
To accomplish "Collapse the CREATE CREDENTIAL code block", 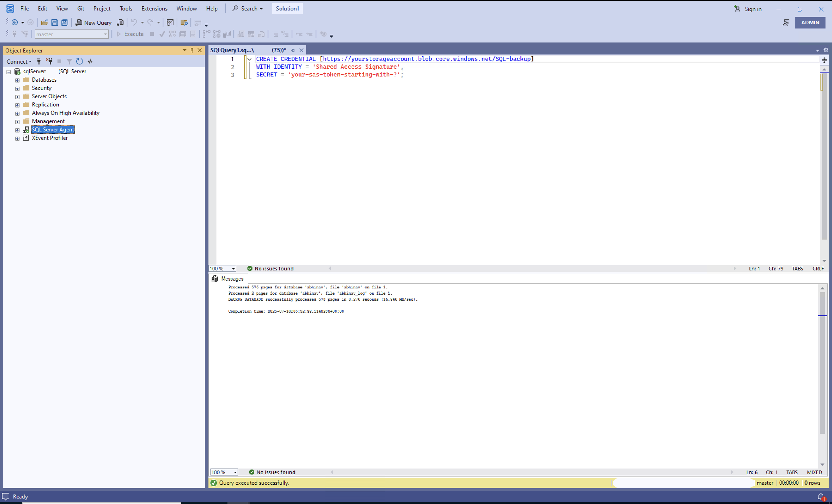I will [x=250, y=59].
